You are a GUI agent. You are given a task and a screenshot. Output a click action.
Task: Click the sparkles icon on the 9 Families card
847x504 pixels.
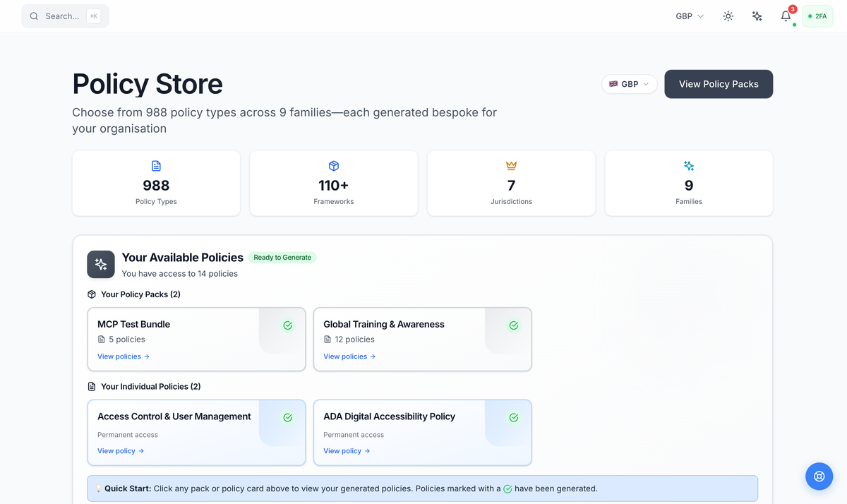click(x=688, y=165)
